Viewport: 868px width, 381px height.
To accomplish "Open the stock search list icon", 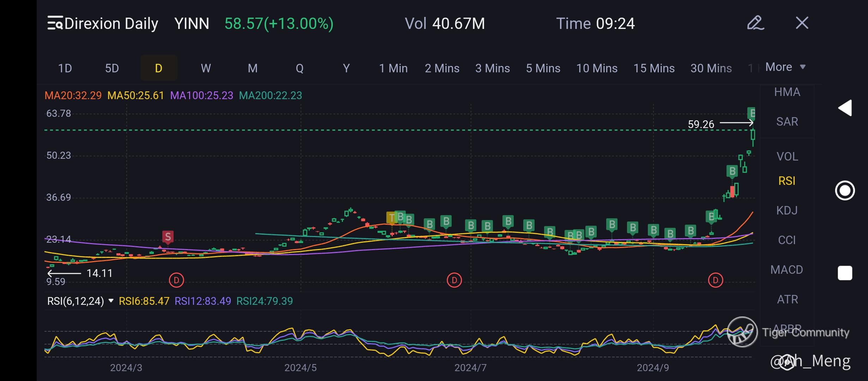I will coord(55,23).
